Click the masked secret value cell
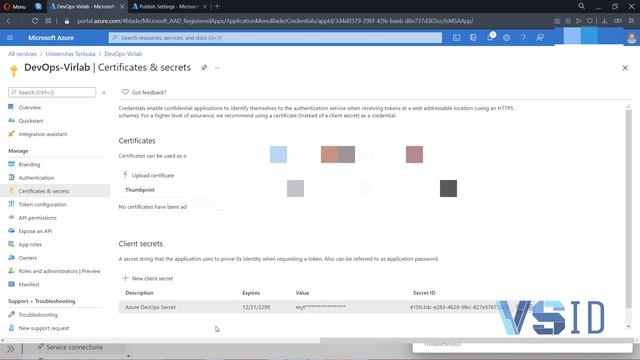640x360 pixels. (x=320, y=307)
